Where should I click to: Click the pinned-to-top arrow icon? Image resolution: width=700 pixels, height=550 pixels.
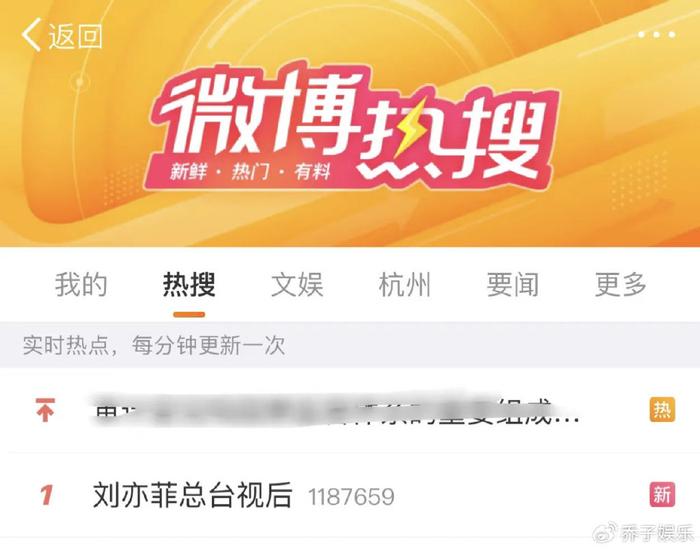pyautogui.click(x=45, y=410)
